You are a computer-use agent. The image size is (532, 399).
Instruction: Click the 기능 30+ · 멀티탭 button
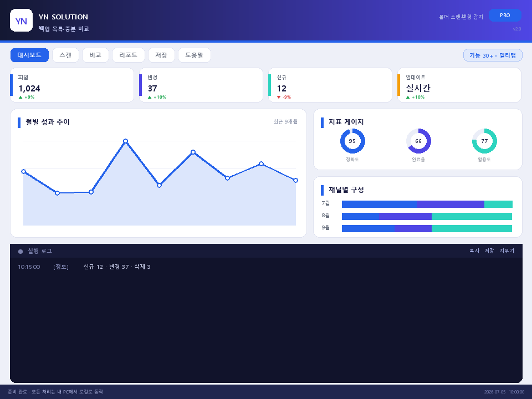coord(493,55)
